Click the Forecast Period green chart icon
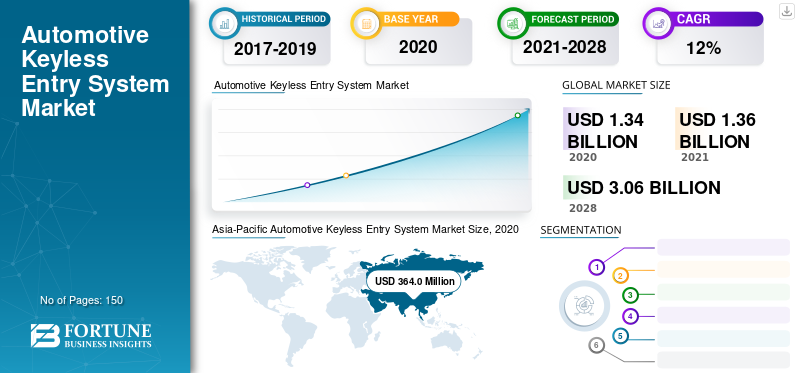 512,23
